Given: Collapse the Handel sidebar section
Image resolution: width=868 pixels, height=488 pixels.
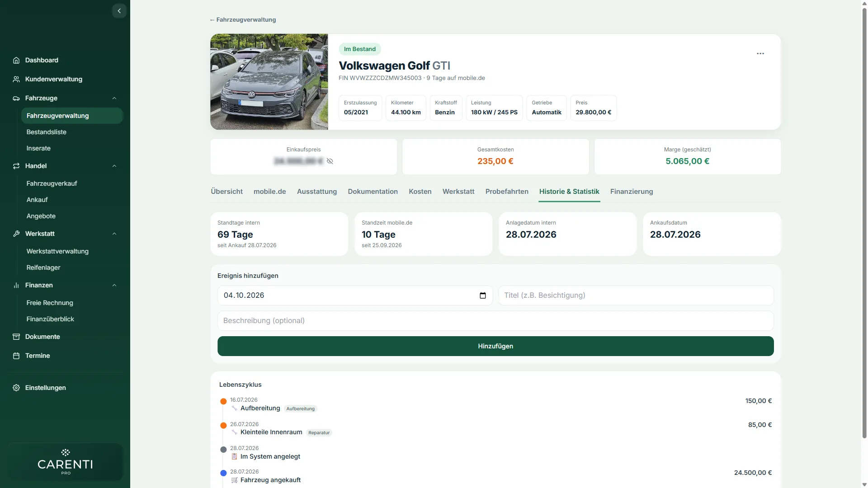Looking at the screenshot, I should [114, 166].
